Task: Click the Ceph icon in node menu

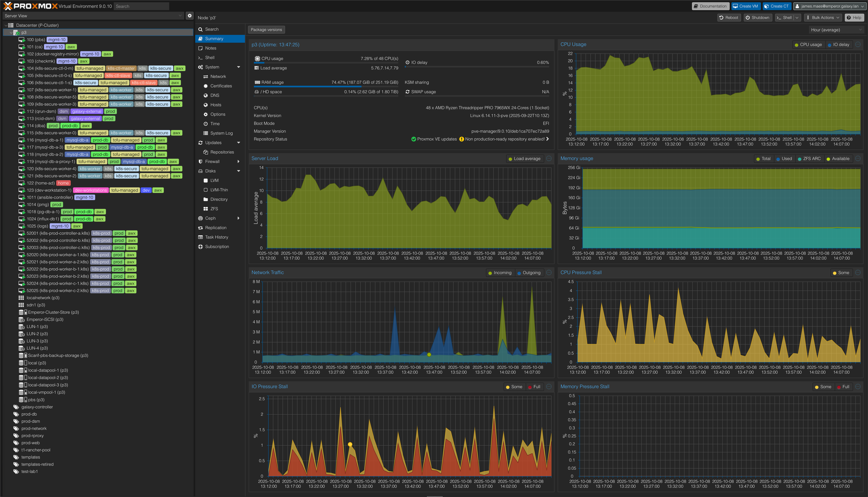Action: pyautogui.click(x=200, y=218)
